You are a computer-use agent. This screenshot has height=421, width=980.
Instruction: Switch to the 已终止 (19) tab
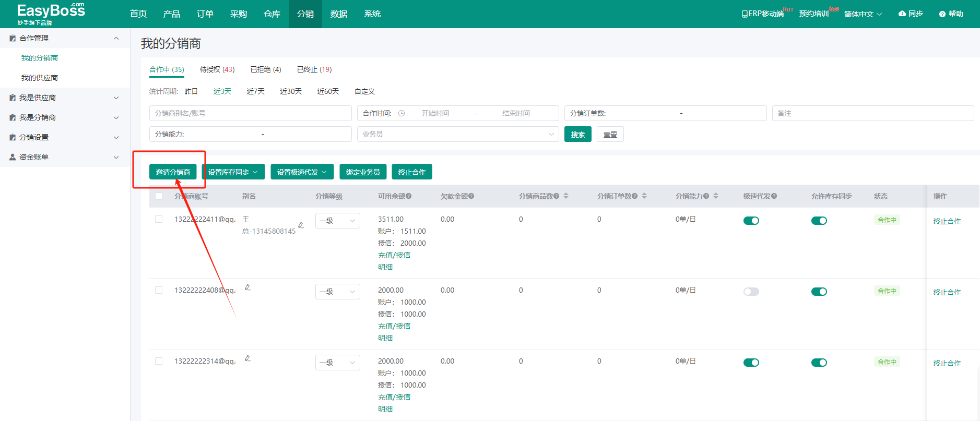point(314,69)
